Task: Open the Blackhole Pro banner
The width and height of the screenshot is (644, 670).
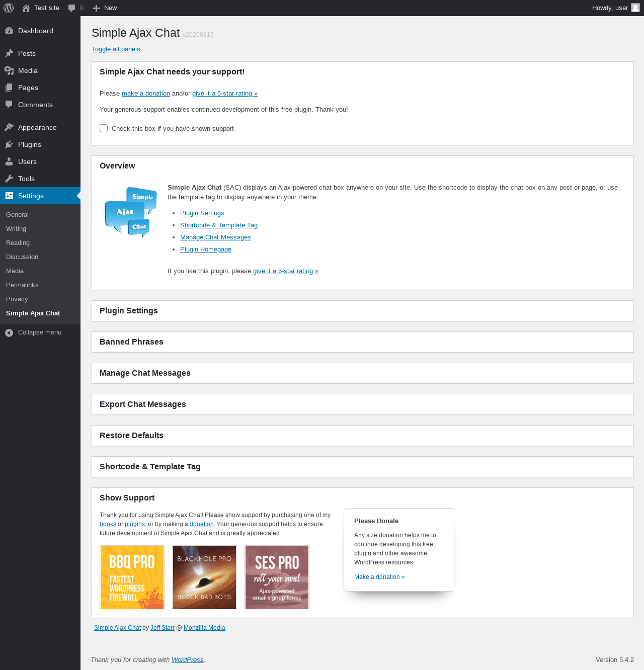Action: click(204, 577)
